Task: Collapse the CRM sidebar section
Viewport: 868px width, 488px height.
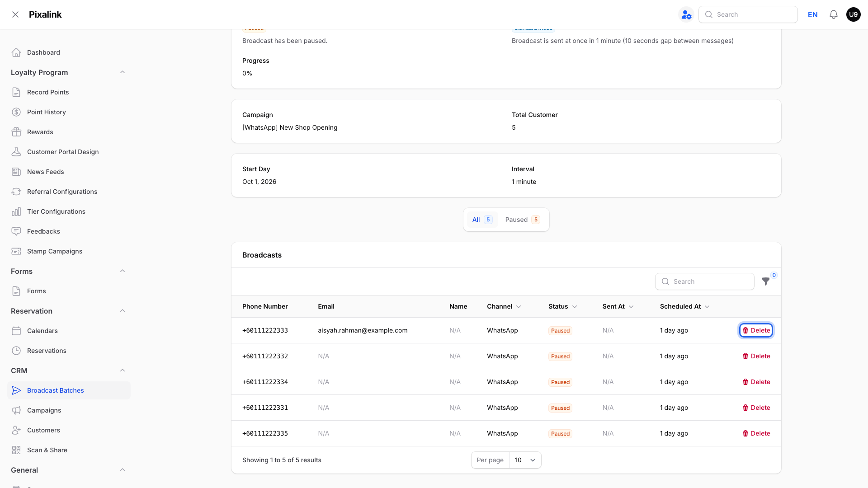Action: click(123, 371)
